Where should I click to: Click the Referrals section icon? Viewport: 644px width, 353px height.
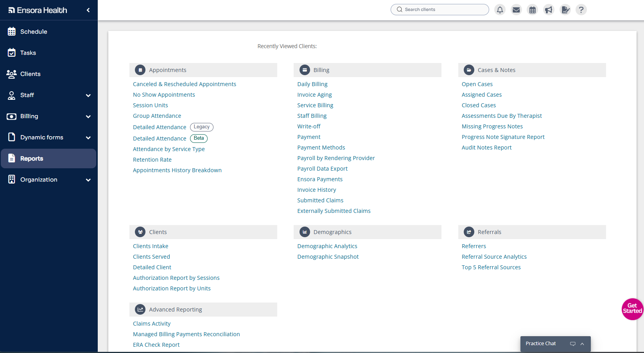coord(469,232)
